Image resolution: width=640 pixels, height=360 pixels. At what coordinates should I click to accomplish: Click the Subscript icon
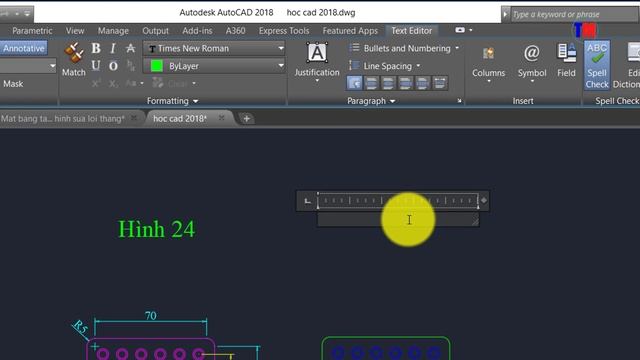click(x=113, y=83)
